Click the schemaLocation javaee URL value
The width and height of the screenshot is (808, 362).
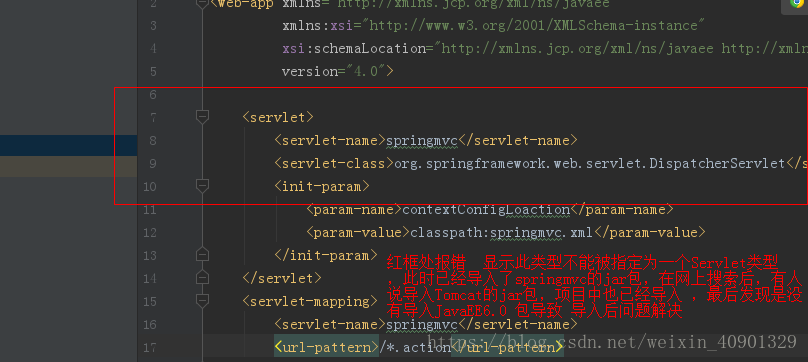click(x=577, y=48)
